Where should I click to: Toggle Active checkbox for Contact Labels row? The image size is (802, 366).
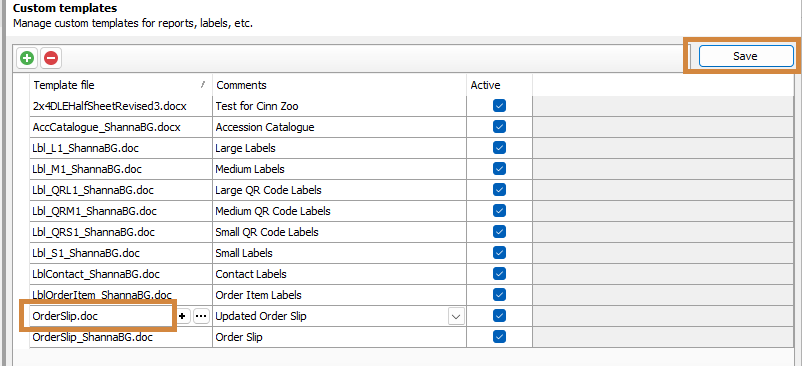(x=499, y=274)
